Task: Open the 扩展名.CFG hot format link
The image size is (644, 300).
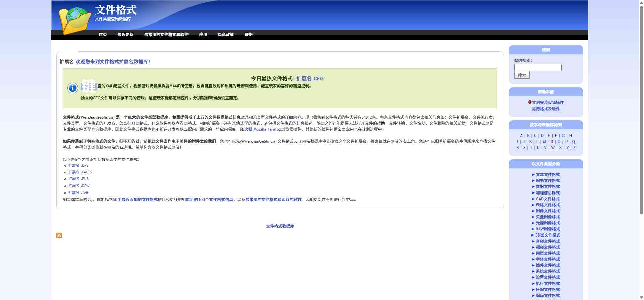Action: click(x=310, y=79)
